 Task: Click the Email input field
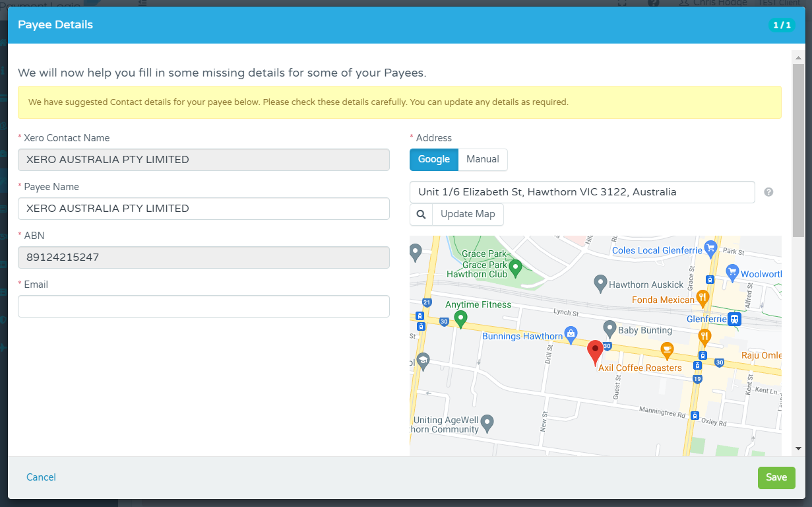(204, 306)
